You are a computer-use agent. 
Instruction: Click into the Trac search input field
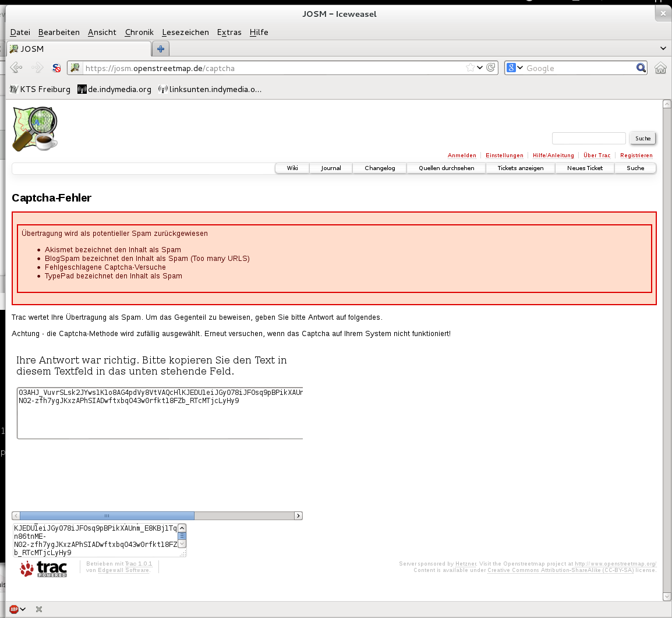coord(588,139)
